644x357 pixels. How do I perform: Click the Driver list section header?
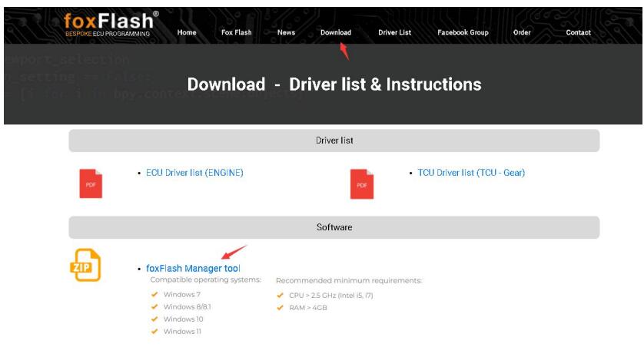[x=334, y=140]
